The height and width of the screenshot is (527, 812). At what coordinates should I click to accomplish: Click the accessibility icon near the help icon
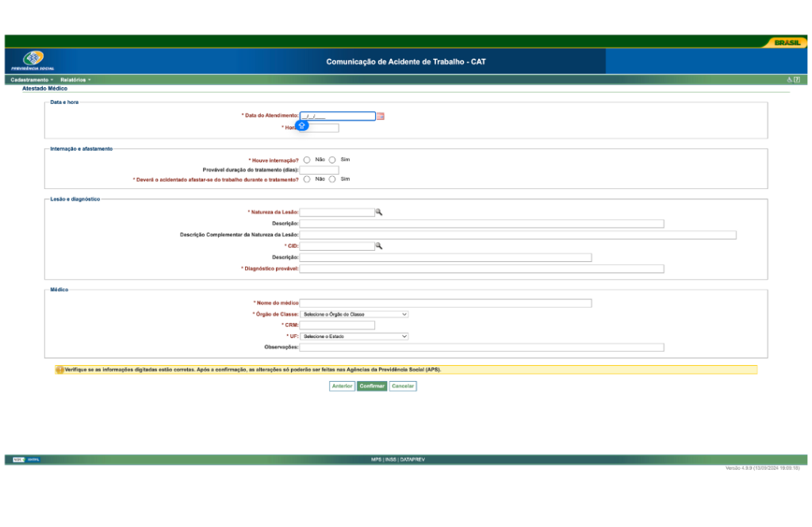[789, 79]
